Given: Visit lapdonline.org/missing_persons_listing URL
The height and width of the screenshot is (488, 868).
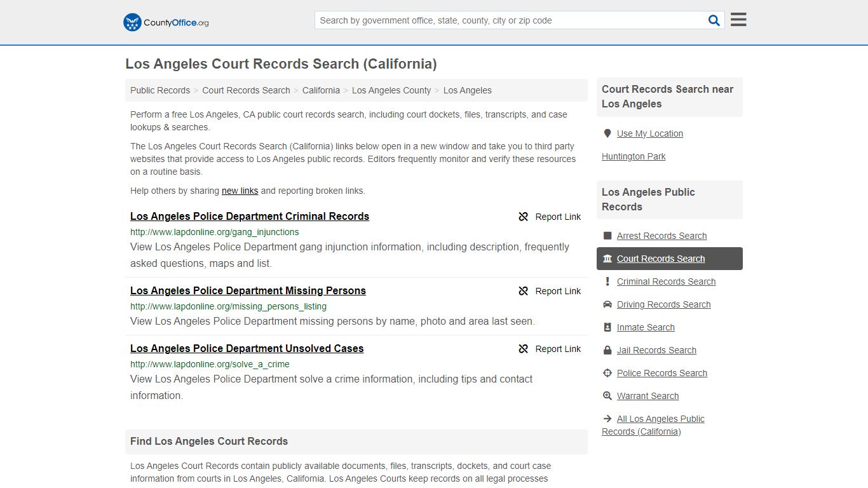Looking at the screenshot, I should pos(228,306).
